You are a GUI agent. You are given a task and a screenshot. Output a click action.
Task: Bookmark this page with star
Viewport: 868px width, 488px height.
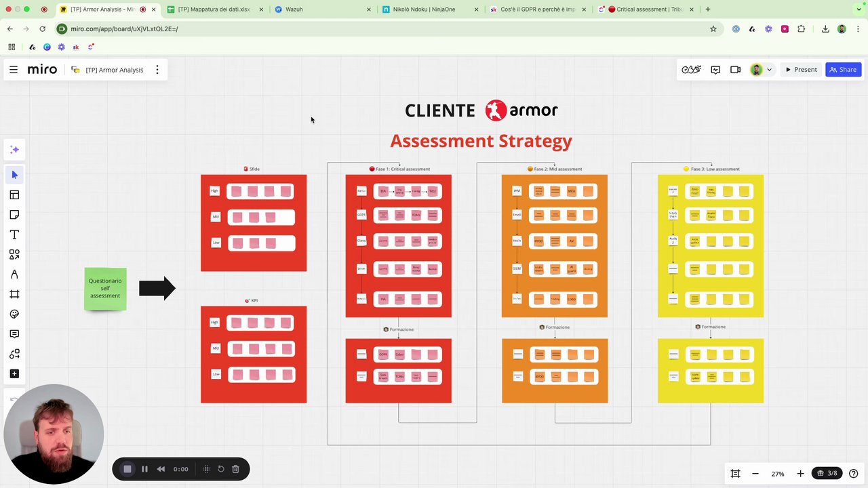point(713,29)
